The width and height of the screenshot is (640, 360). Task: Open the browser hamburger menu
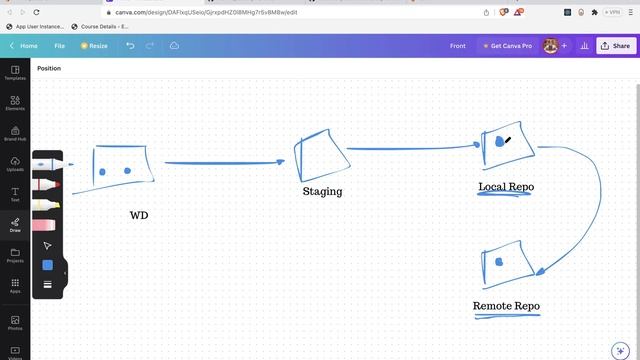pyautogui.click(x=631, y=12)
